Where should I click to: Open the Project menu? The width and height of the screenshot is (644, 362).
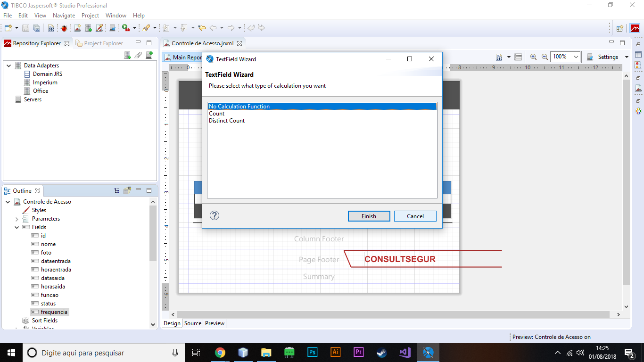[x=90, y=16]
